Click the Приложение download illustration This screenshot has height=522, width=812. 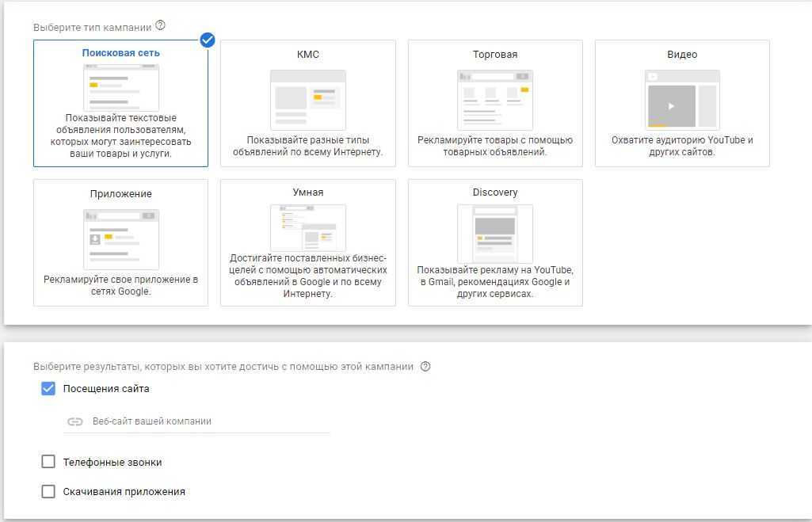tap(120, 238)
